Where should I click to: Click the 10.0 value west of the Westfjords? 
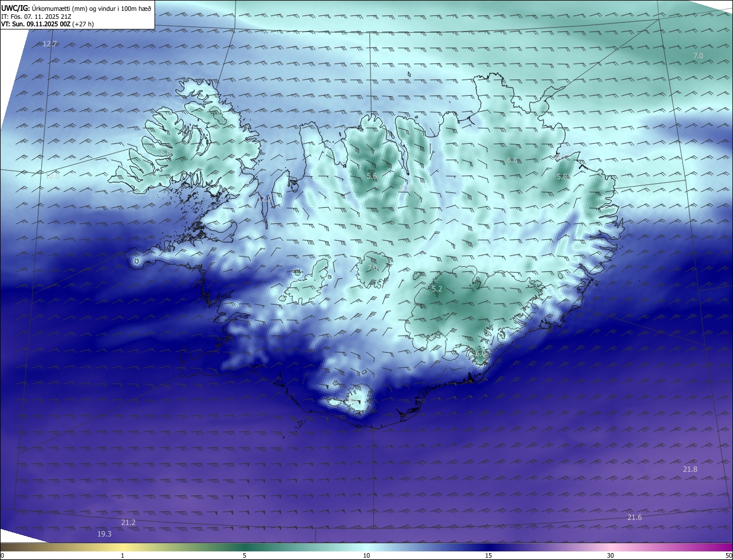click(x=52, y=176)
